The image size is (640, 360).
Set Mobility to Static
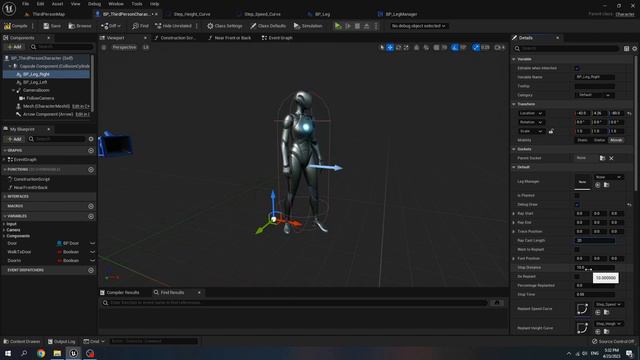click(582, 140)
